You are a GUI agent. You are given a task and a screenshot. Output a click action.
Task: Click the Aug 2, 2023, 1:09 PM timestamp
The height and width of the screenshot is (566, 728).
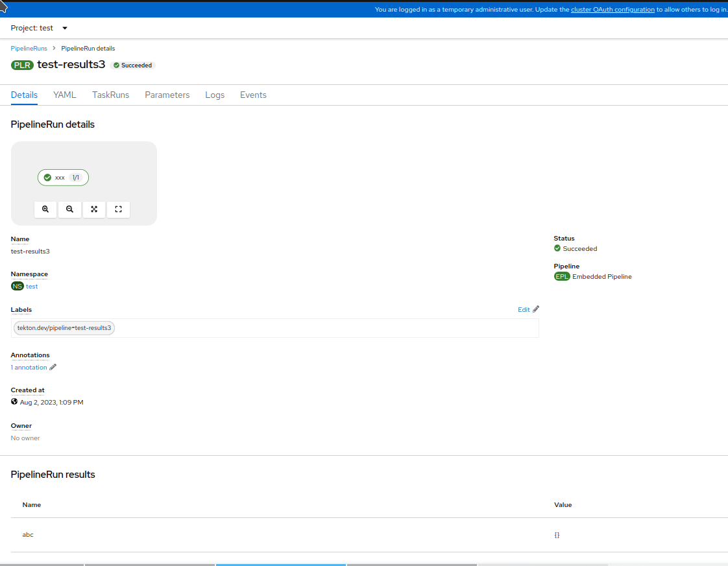(51, 402)
